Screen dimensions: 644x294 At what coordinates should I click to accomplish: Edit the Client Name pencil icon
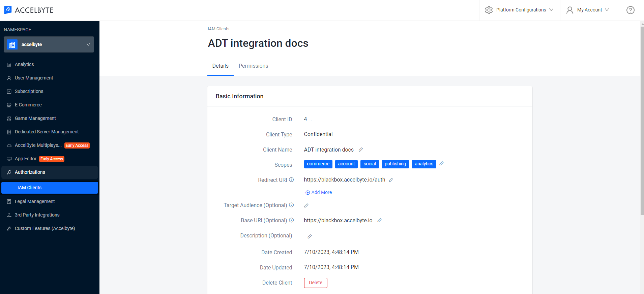point(360,150)
